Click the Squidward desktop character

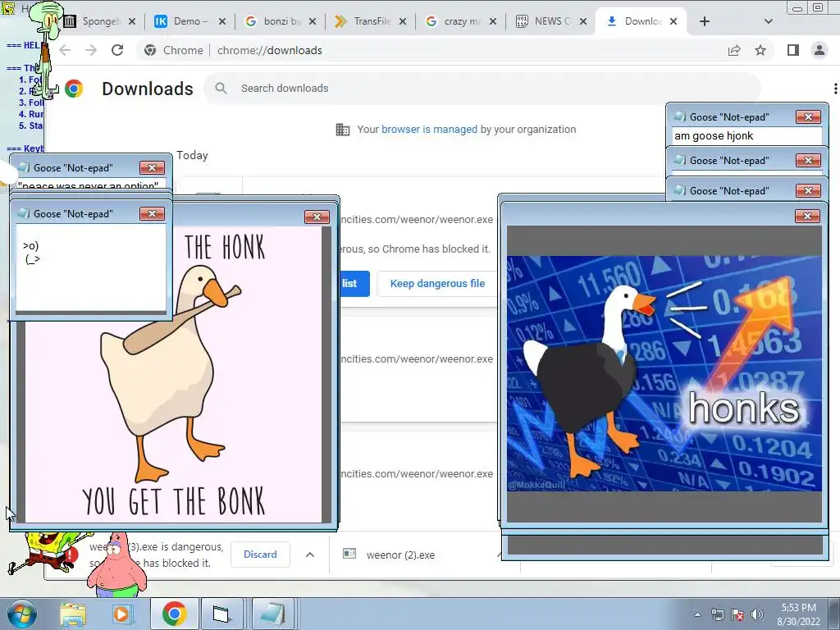46,51
